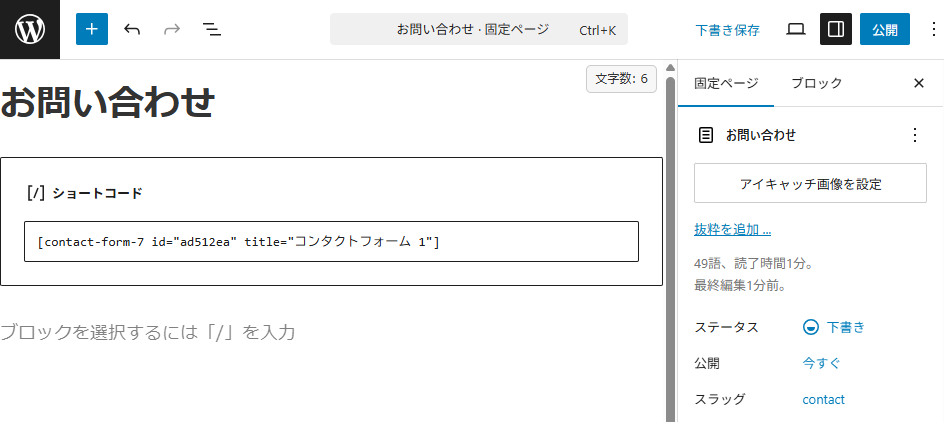Open the 下書き status dropdown
The image size is (944, 422).
pos(834,327)
